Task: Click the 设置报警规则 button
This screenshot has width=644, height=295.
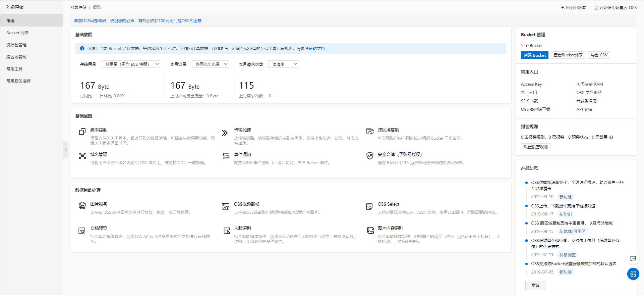Action: tap(536, 147)
